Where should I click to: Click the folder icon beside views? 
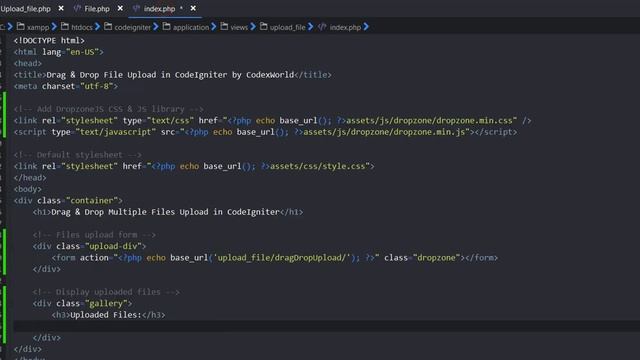224,27
